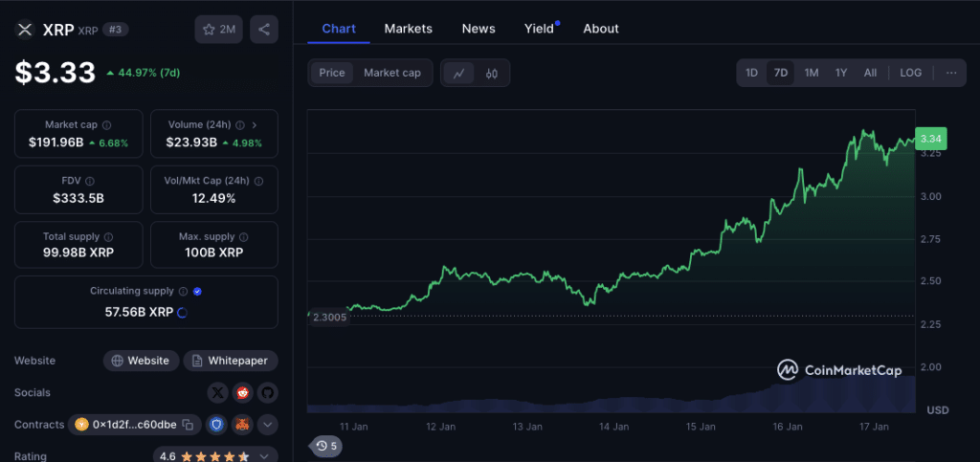Viewport: 980px width, 462px height.
Task: Select the All time range
Action: pos(871,73)
